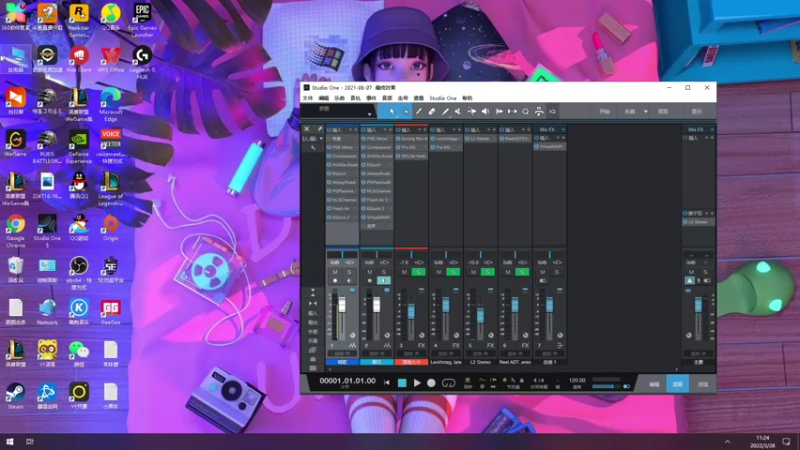Click the FX icon on channel 3
The width and height of the screenshot is (800, 450).
(421, 345)
